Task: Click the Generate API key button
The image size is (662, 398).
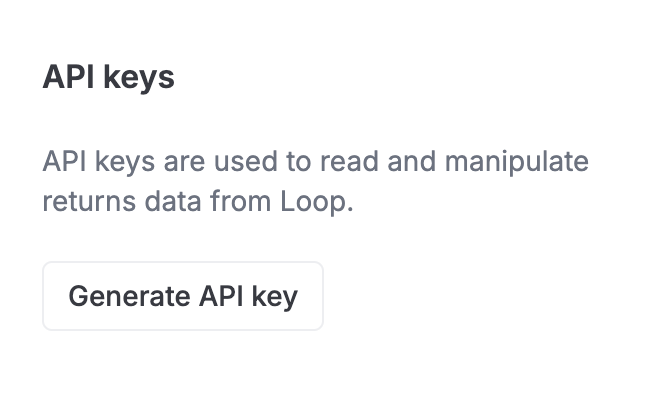Action: pos(183,296)
